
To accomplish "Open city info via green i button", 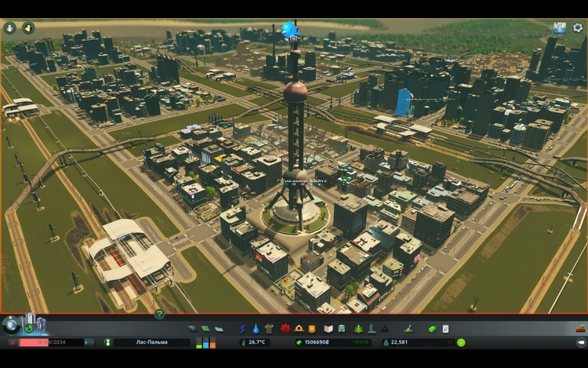I will pos(107,342).
